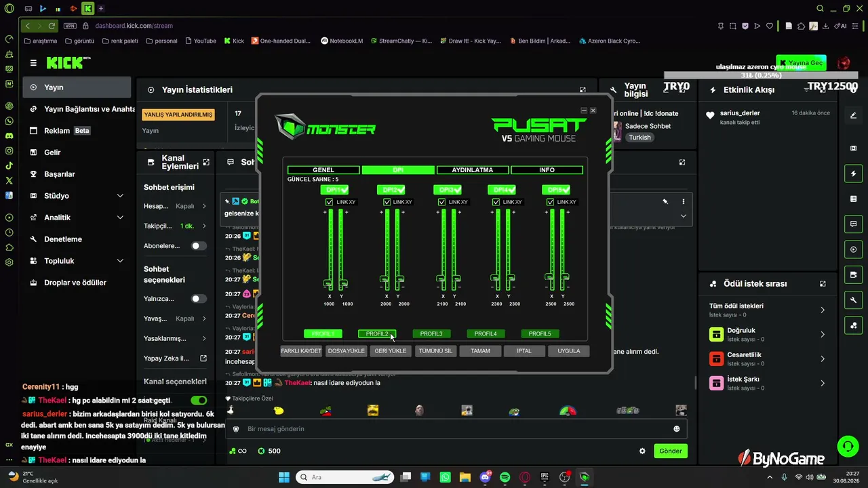Image resolution: width=868 pixels, height=488 pixels.
Task: Toggle LINK XY checkbox under DPI5
Action: [551, 202]
